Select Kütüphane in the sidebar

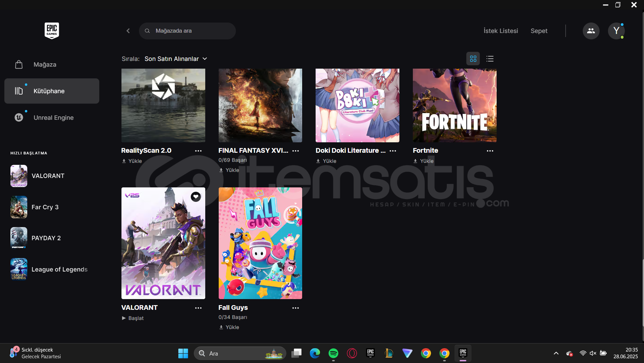pyautogui.click(x=52, y=91)
